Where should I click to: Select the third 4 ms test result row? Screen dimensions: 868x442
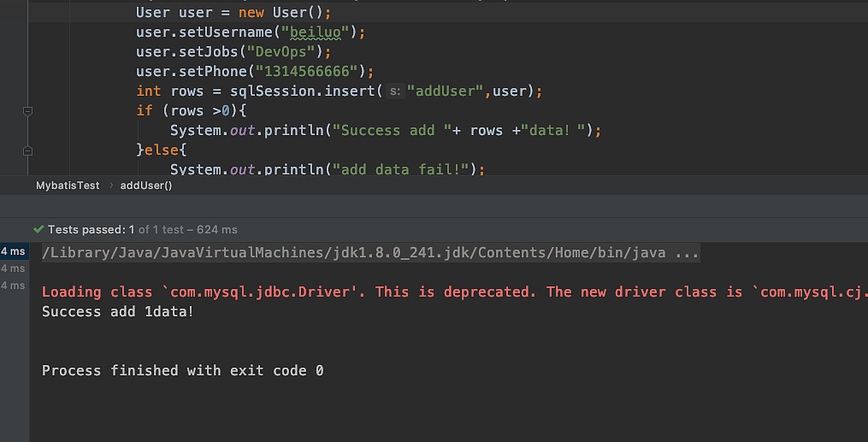click(x=13, y=285)
